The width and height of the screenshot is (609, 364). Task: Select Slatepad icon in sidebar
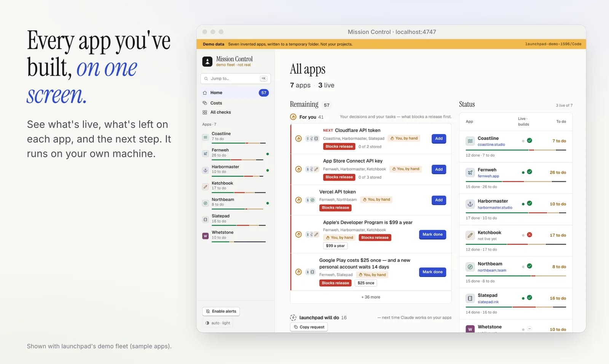click(206, 219)
